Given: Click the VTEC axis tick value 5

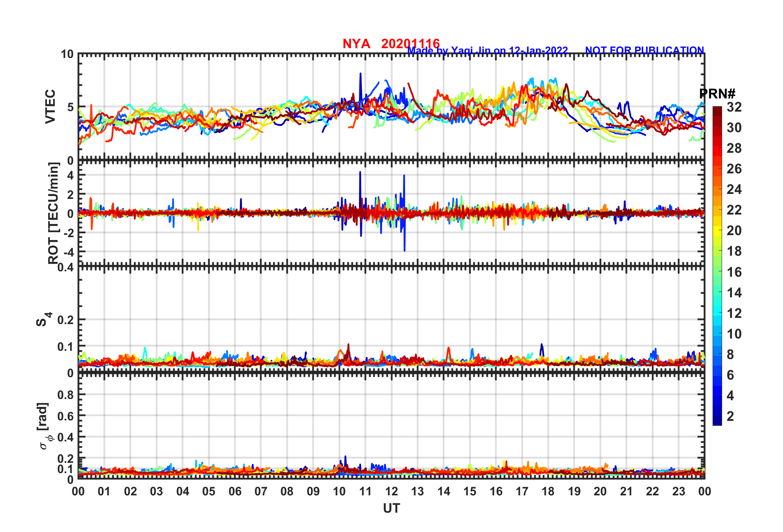Looking at the screenshot, I should (x=70, y=107).
